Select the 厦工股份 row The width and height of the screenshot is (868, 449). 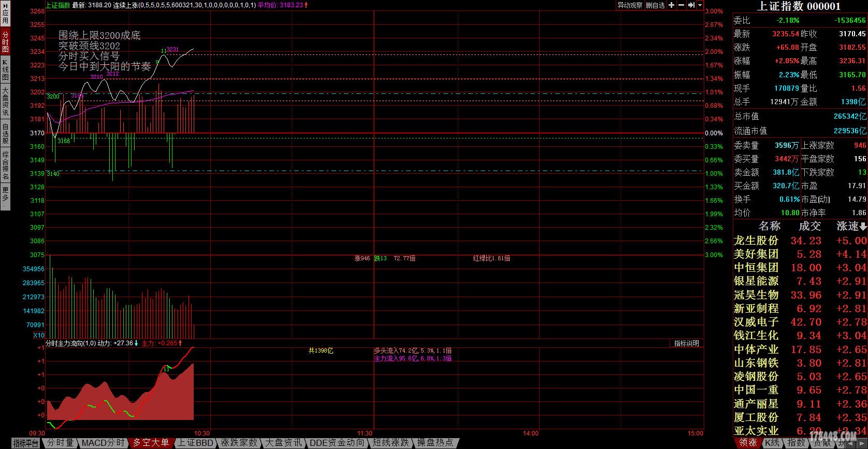pyautogui.click(x=800, y=417)
